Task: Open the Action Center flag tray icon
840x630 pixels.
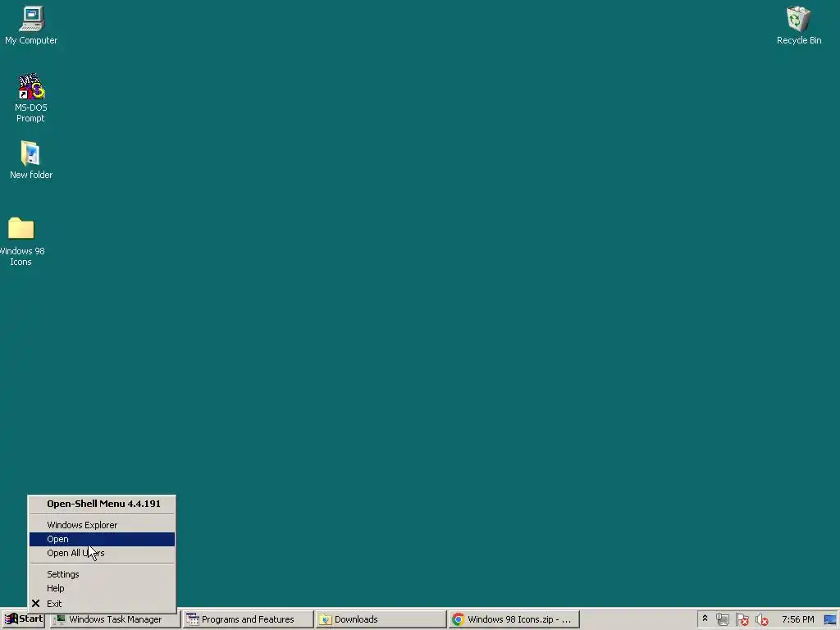Action: click(x=742, y=620)
